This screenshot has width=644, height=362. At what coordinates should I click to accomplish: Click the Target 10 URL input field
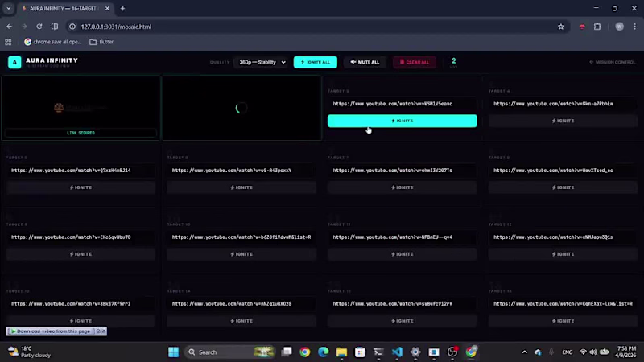(242, 237)
